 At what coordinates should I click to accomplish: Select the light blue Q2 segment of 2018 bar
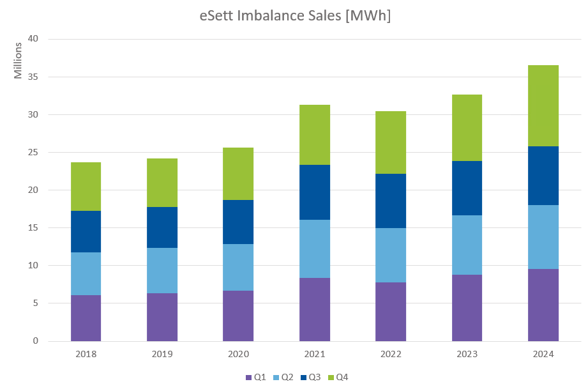86,274
